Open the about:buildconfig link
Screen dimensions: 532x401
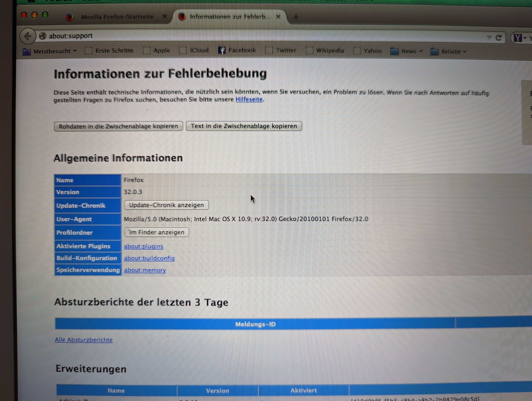tap(149, 258)
